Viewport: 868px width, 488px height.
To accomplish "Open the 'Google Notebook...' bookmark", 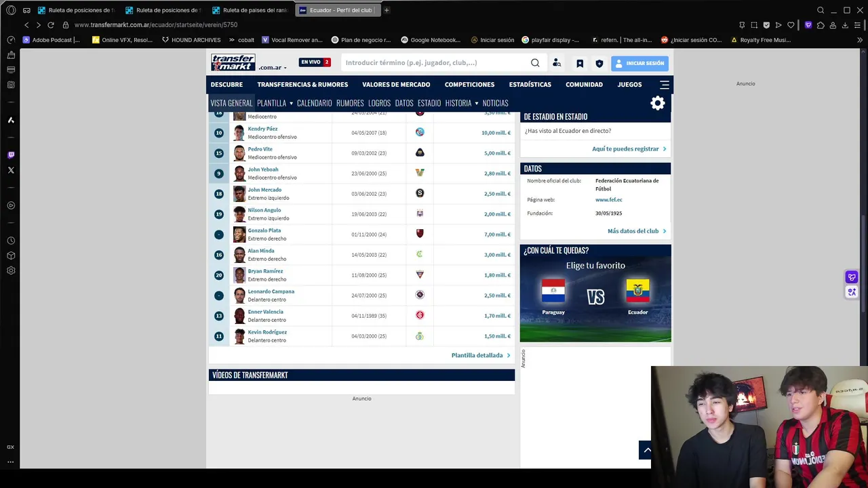I will pyautogui.click(x=431, y=40).
